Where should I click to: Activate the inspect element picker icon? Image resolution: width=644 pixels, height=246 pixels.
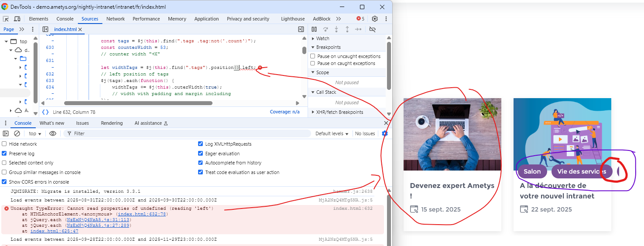click(x=6, y=19)
